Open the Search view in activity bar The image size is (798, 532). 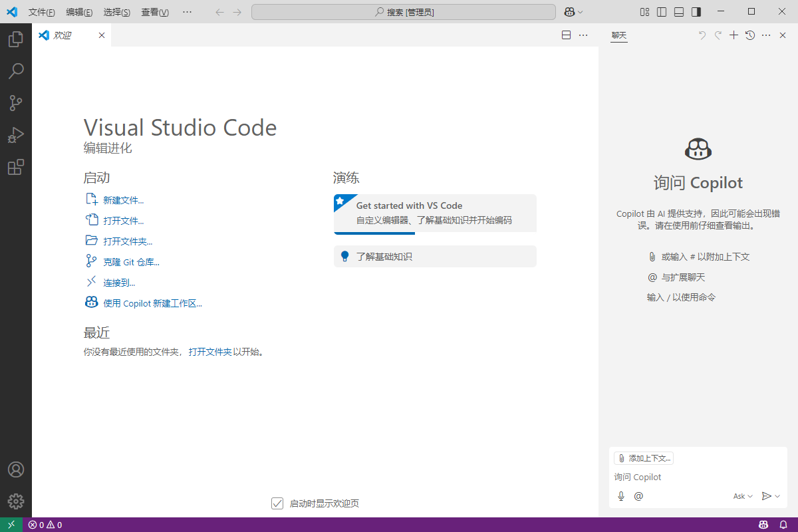click(x=16, y=71)
